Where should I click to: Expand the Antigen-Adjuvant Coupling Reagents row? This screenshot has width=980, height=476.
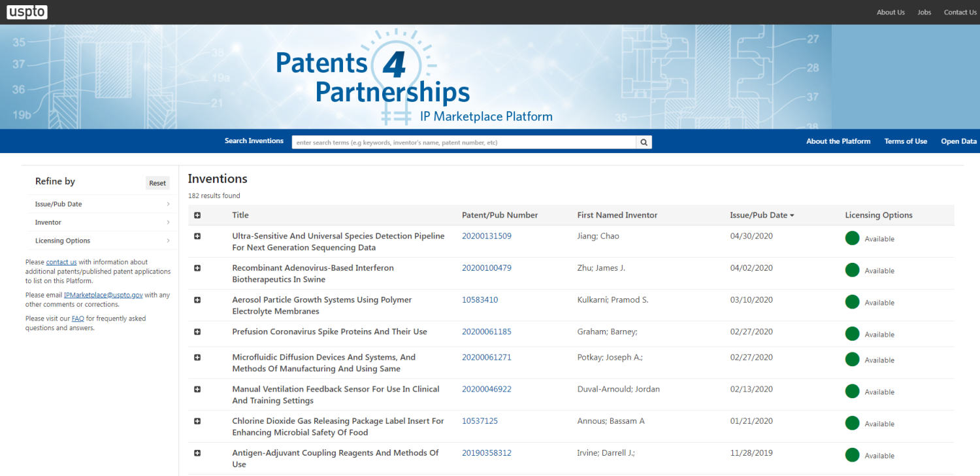pos(197,453)
